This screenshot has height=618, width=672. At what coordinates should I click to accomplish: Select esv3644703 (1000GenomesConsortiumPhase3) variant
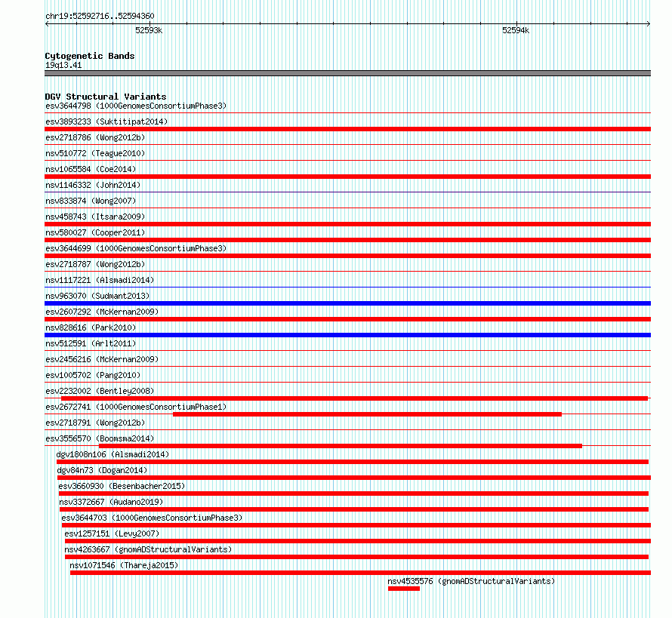pyautogui.click(x=152, y=518)
